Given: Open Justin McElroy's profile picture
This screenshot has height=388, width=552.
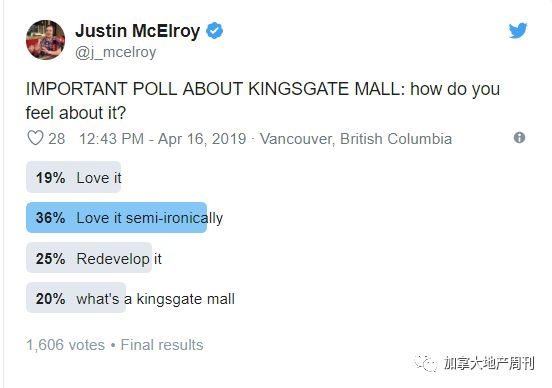Looking at the screenshot, I should 45,40.
